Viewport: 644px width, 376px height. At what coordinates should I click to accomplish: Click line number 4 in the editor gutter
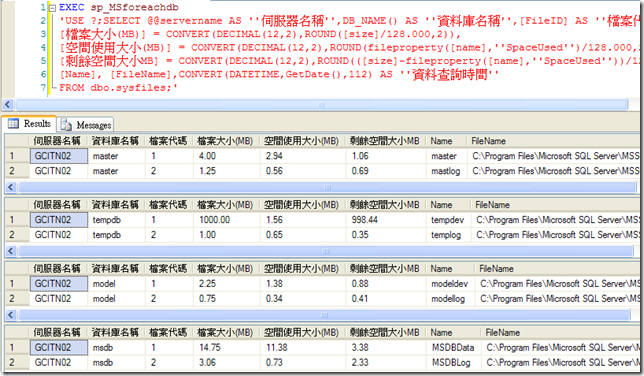click(43, 47)
